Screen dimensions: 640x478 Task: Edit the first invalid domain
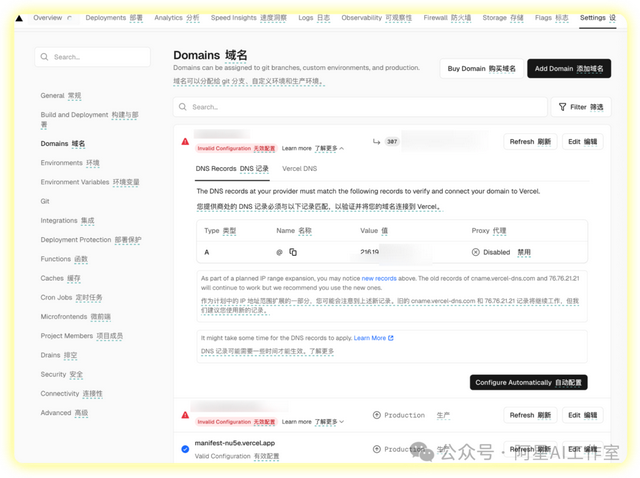(582, 142)
